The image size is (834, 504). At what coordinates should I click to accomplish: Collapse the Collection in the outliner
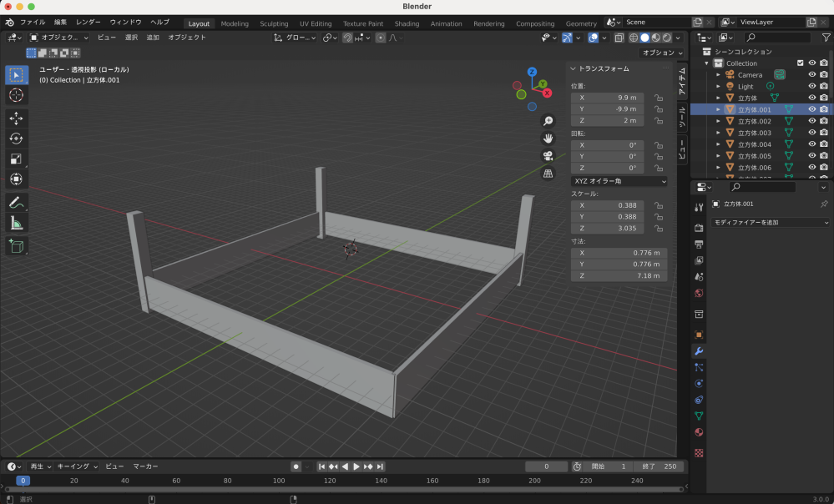point(707,63)
